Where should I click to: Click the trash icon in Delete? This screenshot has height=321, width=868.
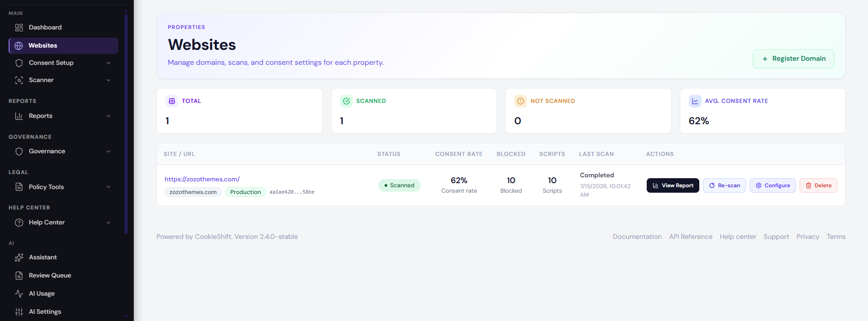pyautogui.click(x=809, y=185)
